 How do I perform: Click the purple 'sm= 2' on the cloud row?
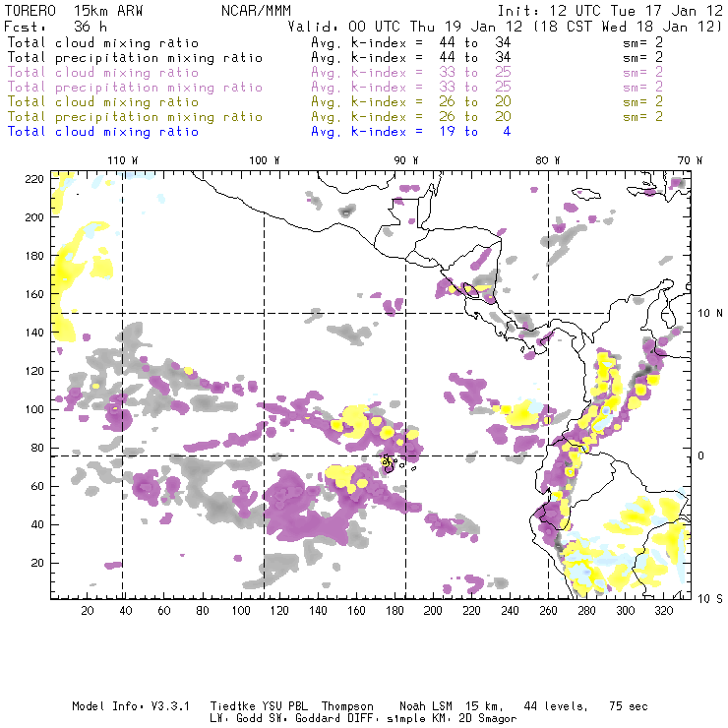(x=643, y=73)
